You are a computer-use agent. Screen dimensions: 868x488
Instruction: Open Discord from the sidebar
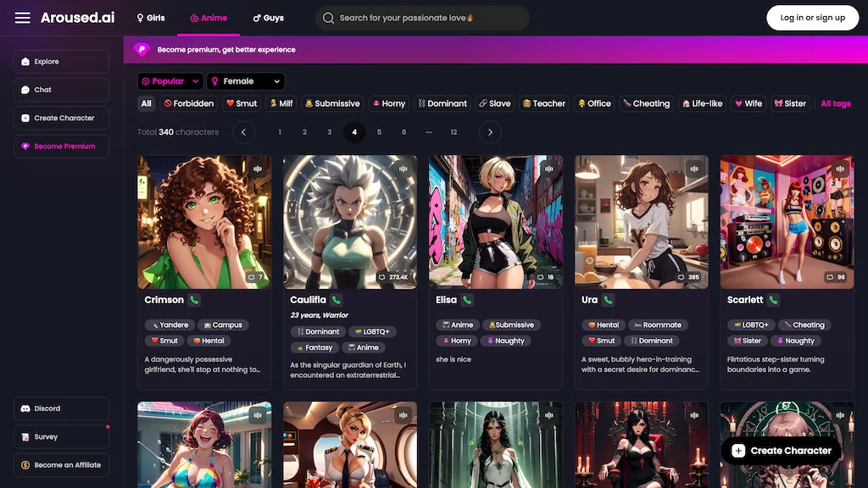pyautogui.click(x=61, y=408)
